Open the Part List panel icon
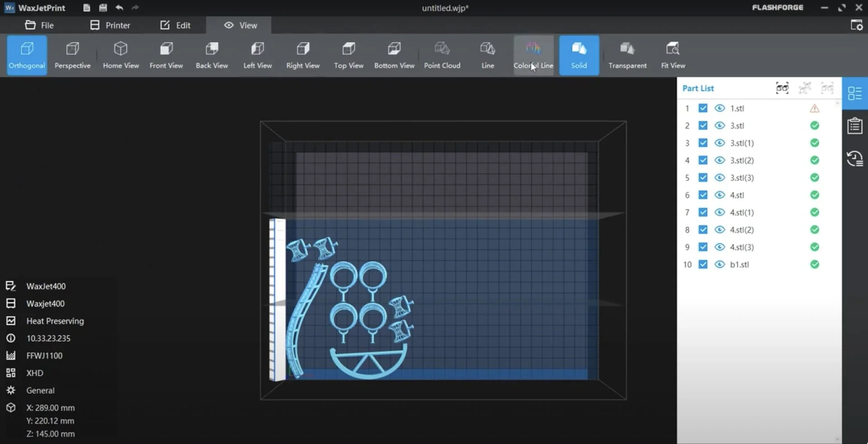This screenshot has height=444, width=868. click(855, 94)
